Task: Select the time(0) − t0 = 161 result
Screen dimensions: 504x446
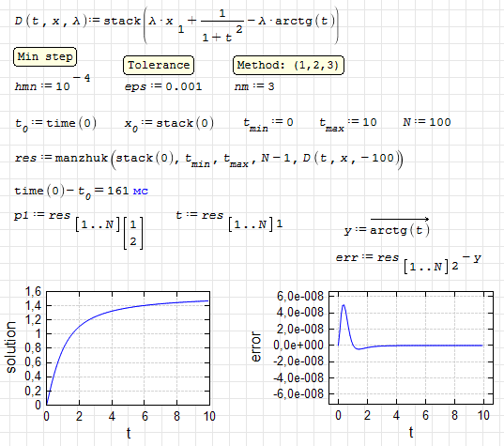Action: pyautogui.click(x=81, y=192)
